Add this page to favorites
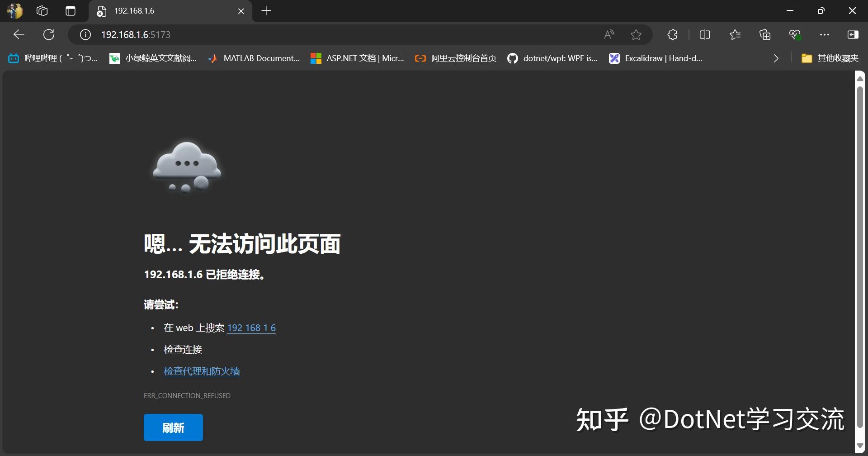868x456 pixels. pos(636,34)
